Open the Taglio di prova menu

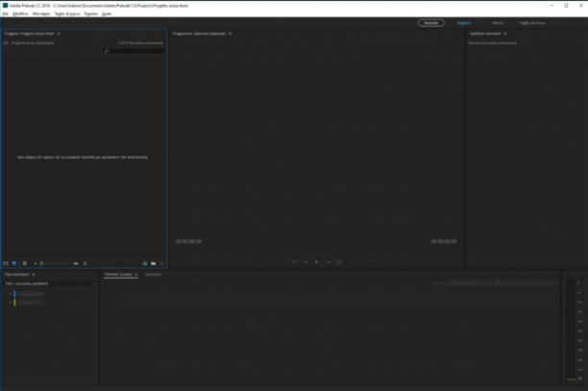(67, 13)
